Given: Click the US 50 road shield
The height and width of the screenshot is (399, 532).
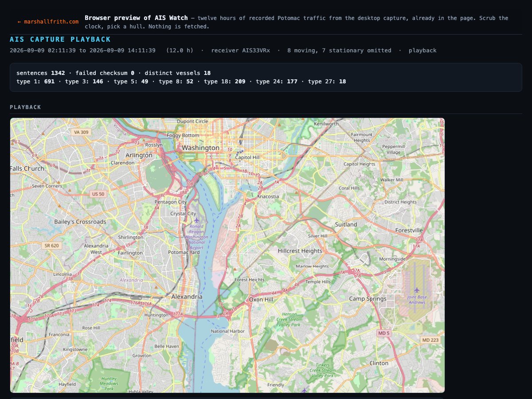Looking at the screenshot, I should tap(97, 194).
